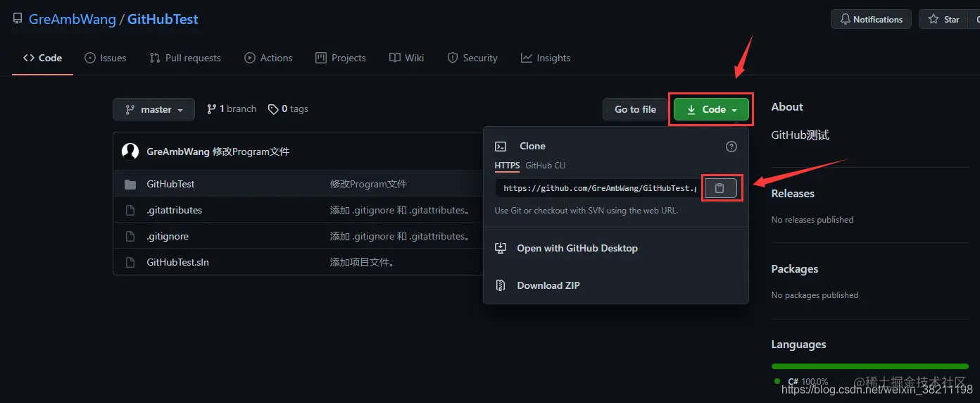Open the .gitattributes row commit message

[x=400, y=210]
